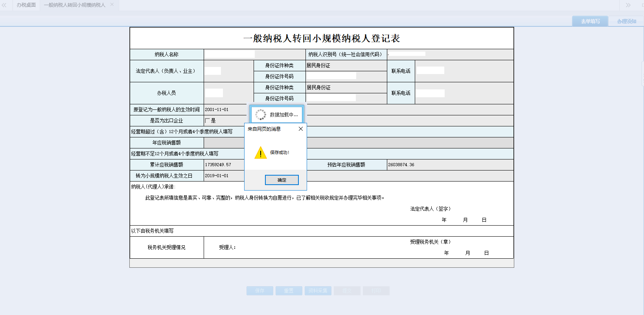Viewport: 644px width, 315px height.
Task: Switch to 办税桌面 tab
Action: tap(26, 5)
